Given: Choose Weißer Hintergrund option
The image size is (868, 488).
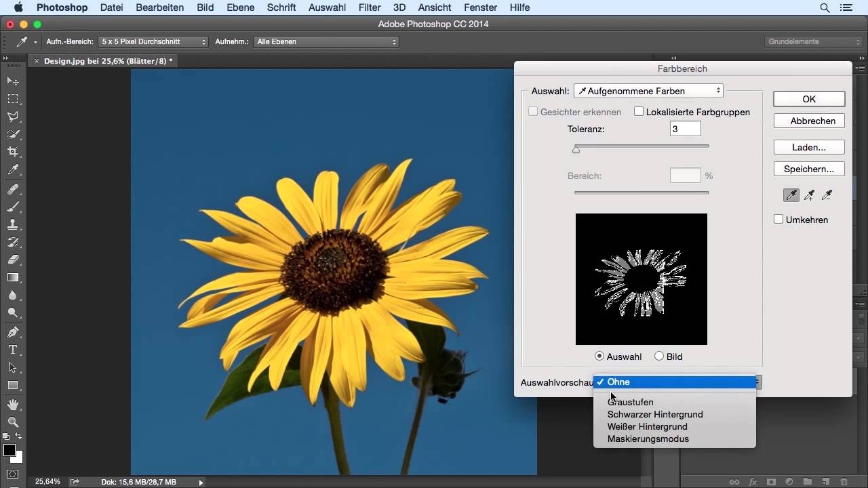Looking at the screenshot, I should coord(675,427).
